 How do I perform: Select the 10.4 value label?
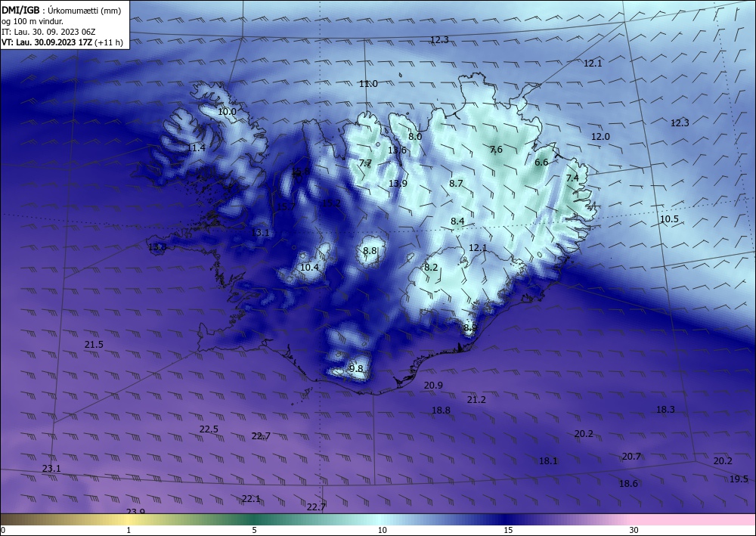pos(309,268)
